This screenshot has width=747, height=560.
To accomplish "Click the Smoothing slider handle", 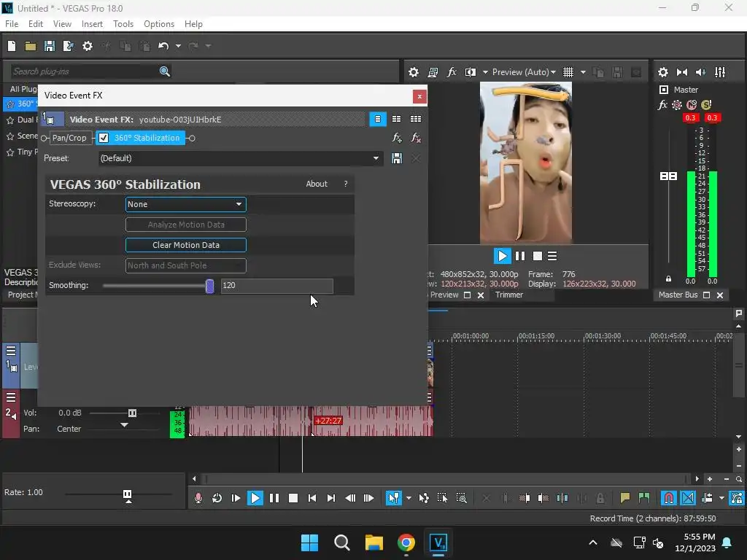I will pos(209,286).
